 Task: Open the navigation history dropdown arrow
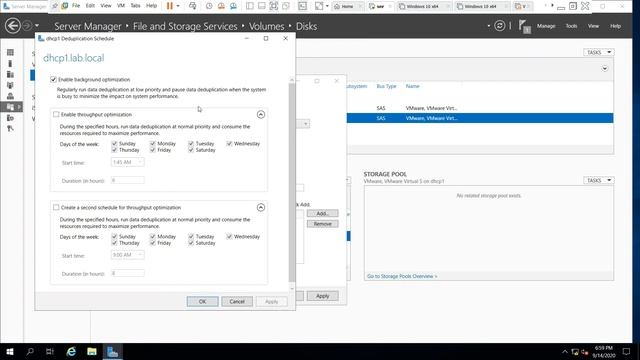[x=37, y=26]
